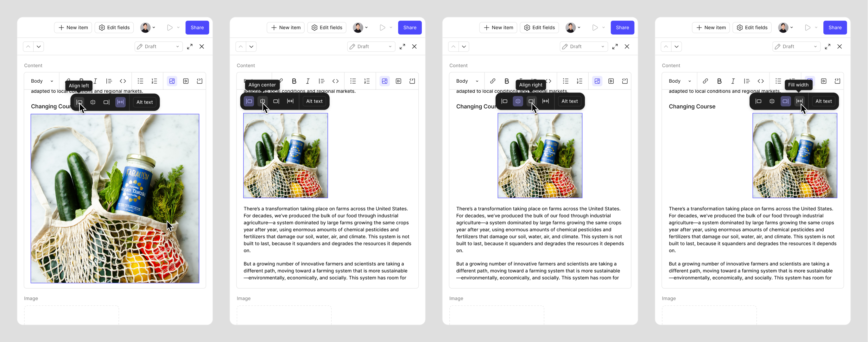Click Align left icon in the Align right tooltip panel
This screenshot has height=342, width=868.
504,101
